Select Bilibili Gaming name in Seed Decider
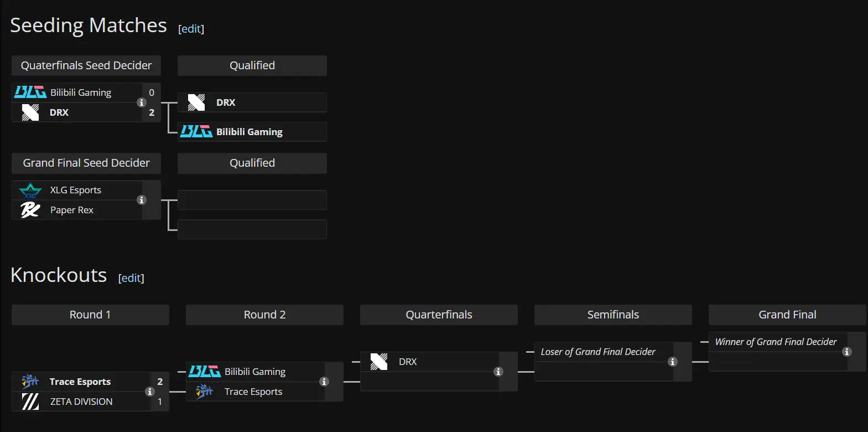Viewport: 868px width, 432px height. 81,92
